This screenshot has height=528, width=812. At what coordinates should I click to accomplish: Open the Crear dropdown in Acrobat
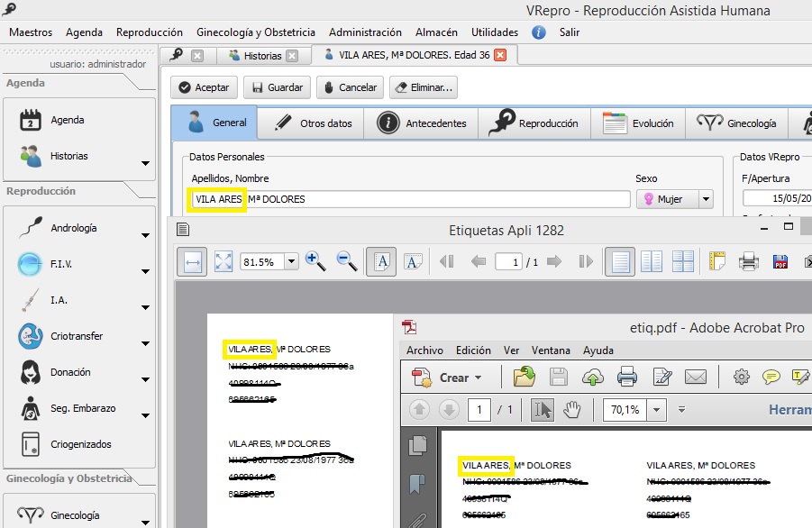click(x=478, y=378)
